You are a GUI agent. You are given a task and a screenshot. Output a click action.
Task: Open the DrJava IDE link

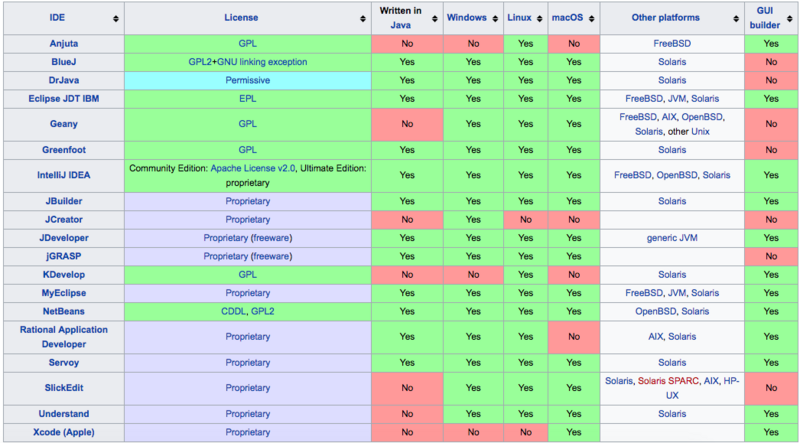click(x=64, y=80)
